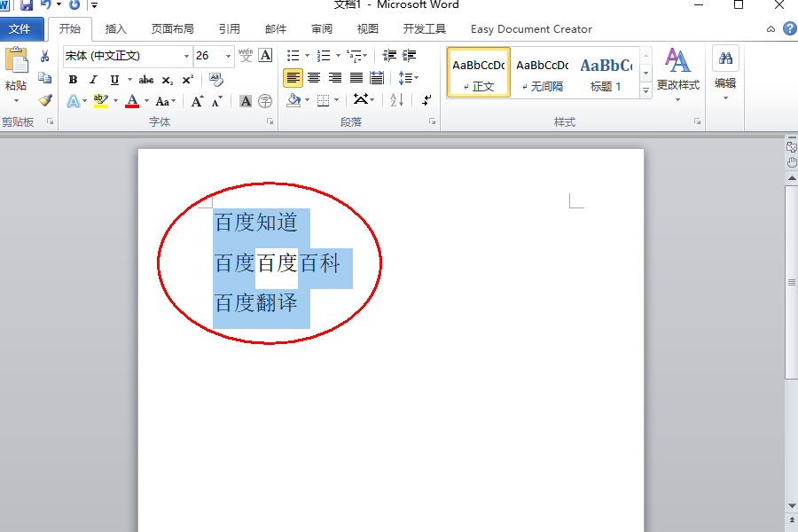Open the paragraph dialog launcher
Screen dimensions: 798x532
click(432, 121)
